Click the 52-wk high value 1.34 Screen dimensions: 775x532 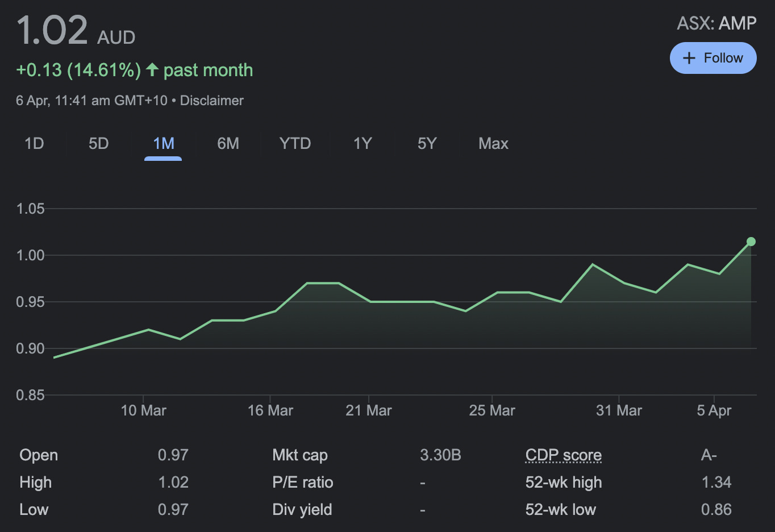click(x=716, y=483)
